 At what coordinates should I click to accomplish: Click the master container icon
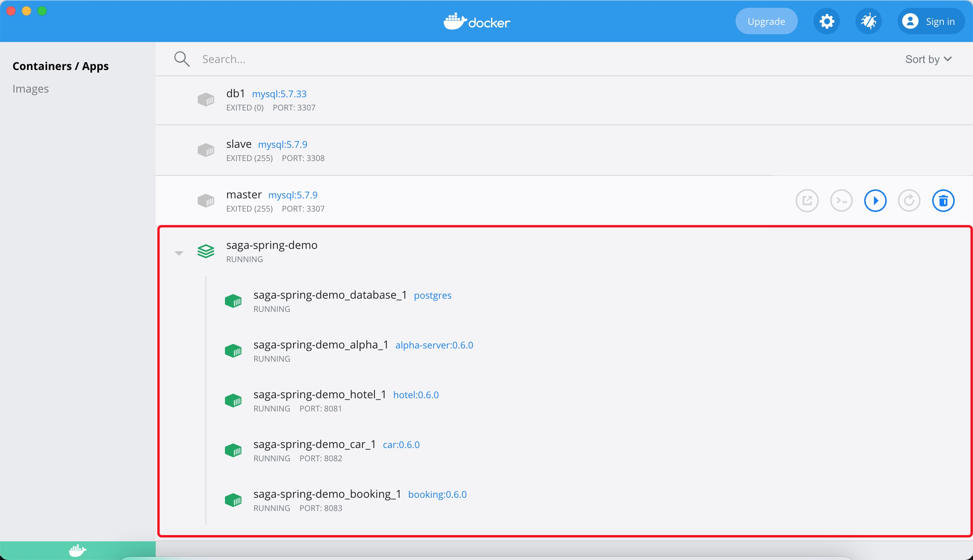(x=206, y=201)
